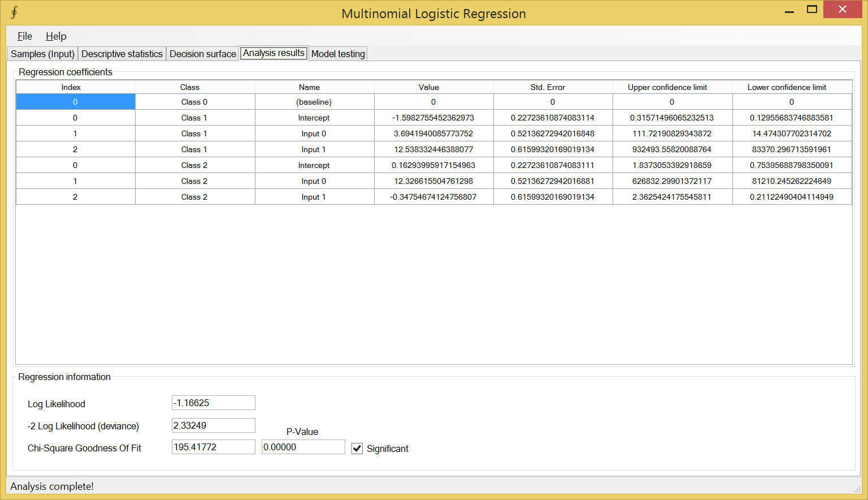
Task: Switch to the Model testing tab
Action: [337, 53]
